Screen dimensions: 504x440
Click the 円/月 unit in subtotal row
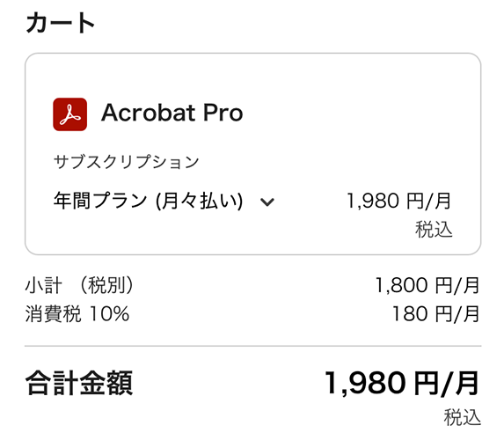coord(457,286)
